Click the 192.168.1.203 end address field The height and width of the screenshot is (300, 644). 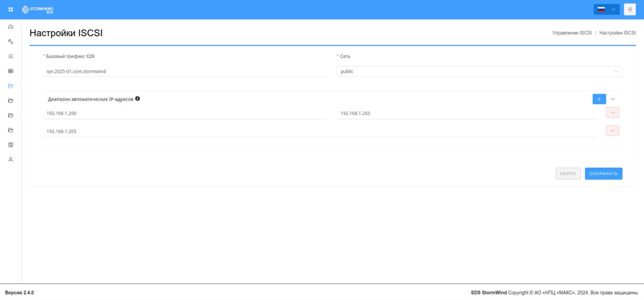[467, 113]
